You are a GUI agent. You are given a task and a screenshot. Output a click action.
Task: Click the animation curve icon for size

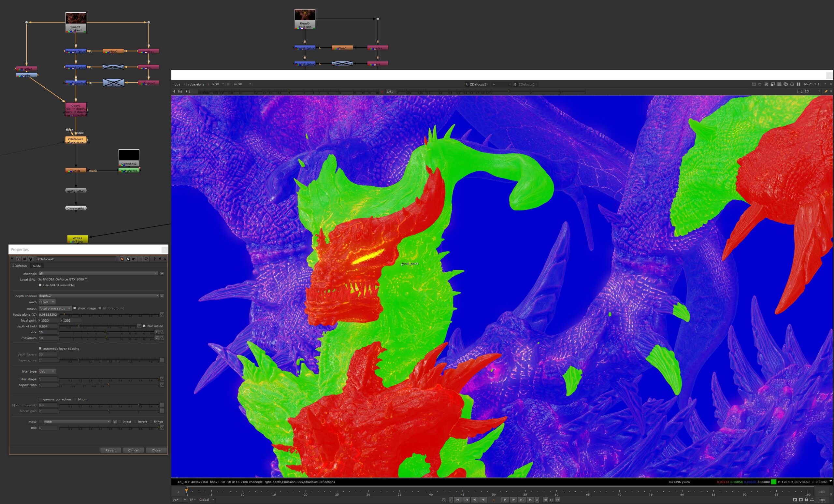point(162,332)
